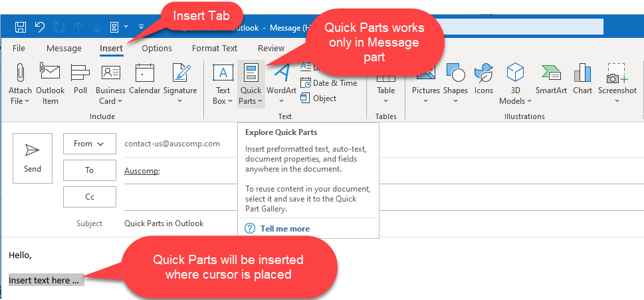Open the WordArt gallery
The image size is (644, 300).
281,84
